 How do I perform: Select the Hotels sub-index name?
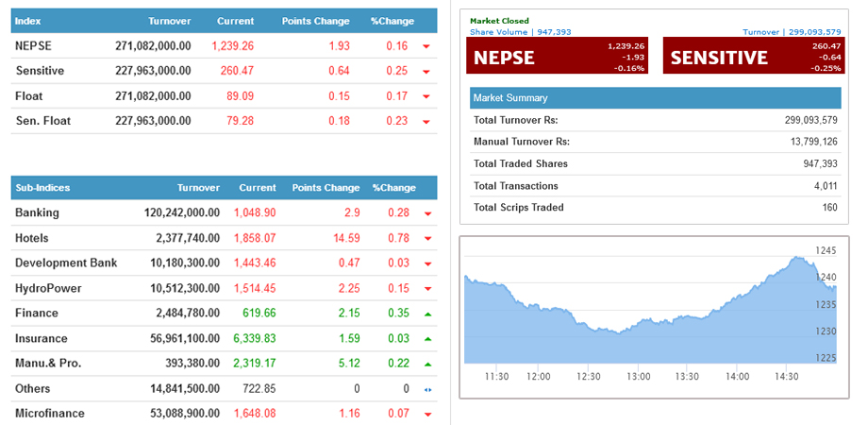click(x=31, y=238)
